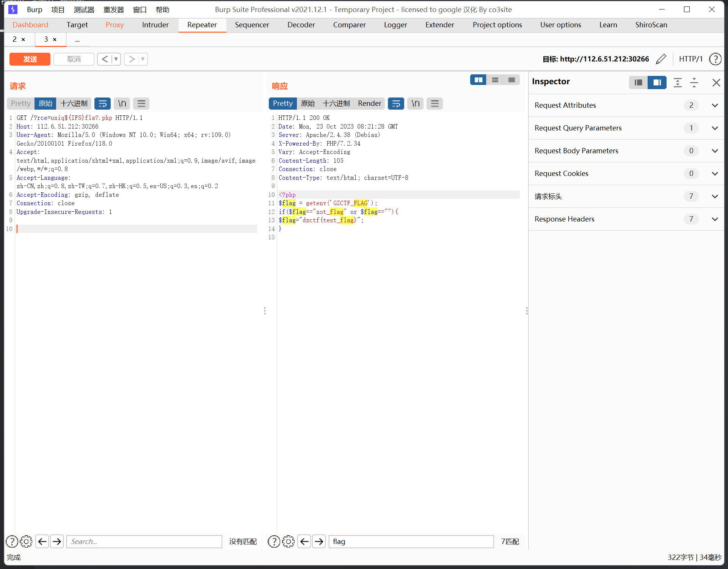Expand all Inspector sections icon
Viewport: 728px width, 569px height.
678,82
